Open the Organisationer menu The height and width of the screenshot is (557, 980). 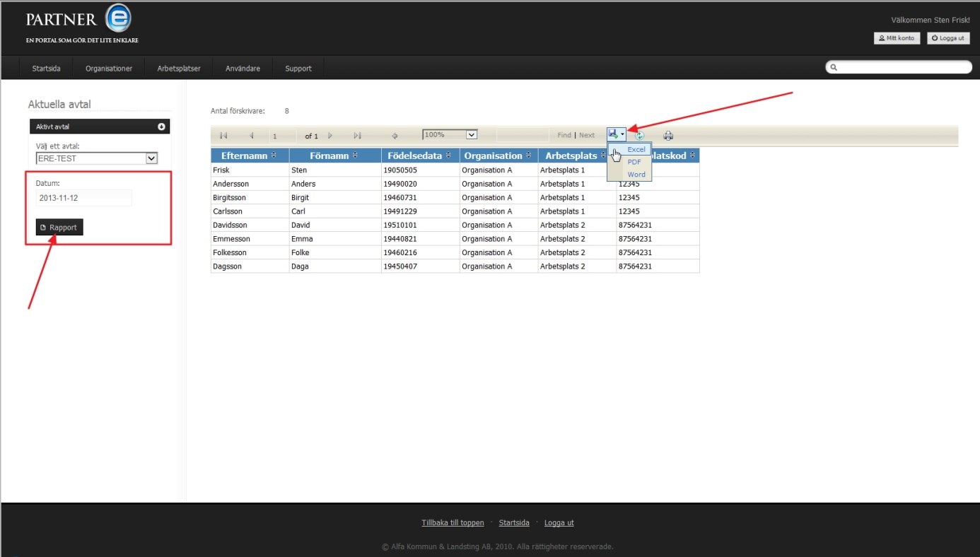click(x=109, y=69)
